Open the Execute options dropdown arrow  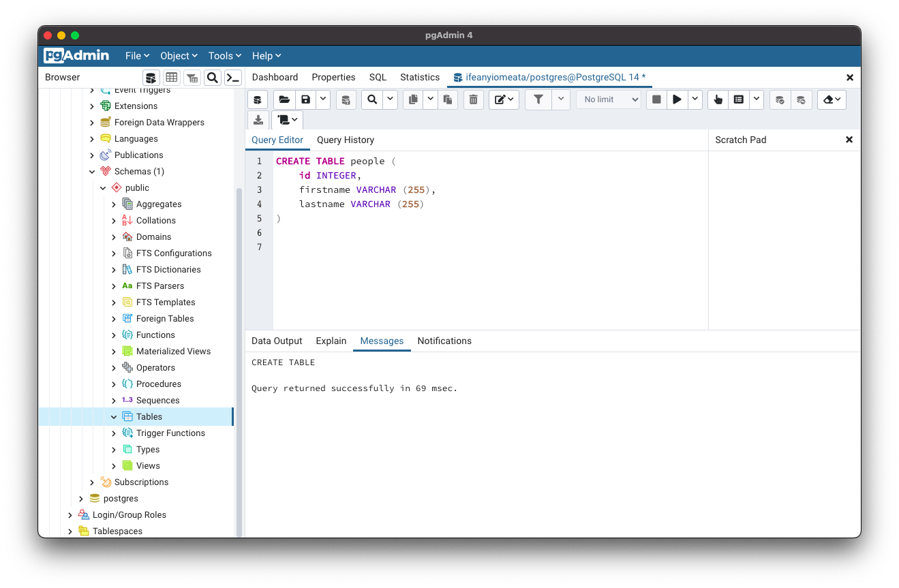695,99
